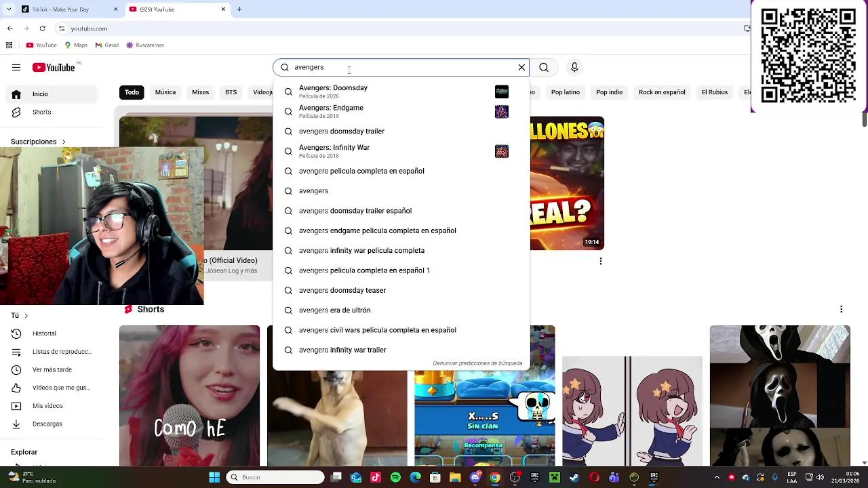Click the Explorar heading in sidebar

tap(24, 452)
